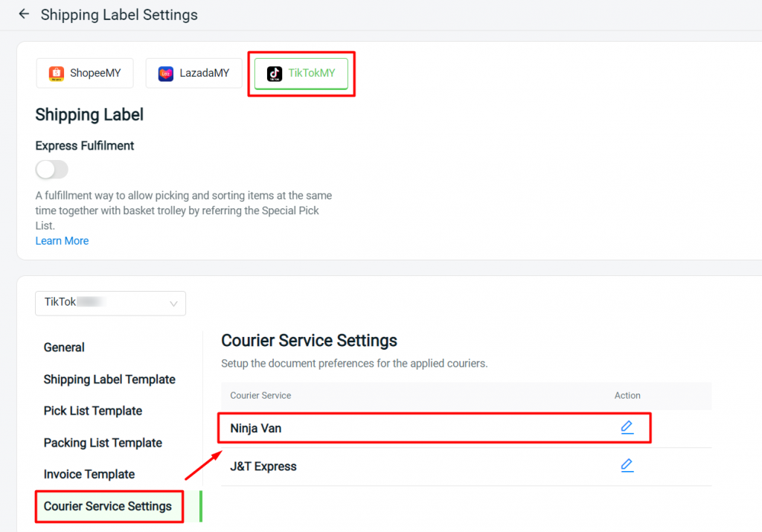This screenshot has height=532, width=762.
Task: Switch to the LazadaMY tab
Action: coord(194,74)
